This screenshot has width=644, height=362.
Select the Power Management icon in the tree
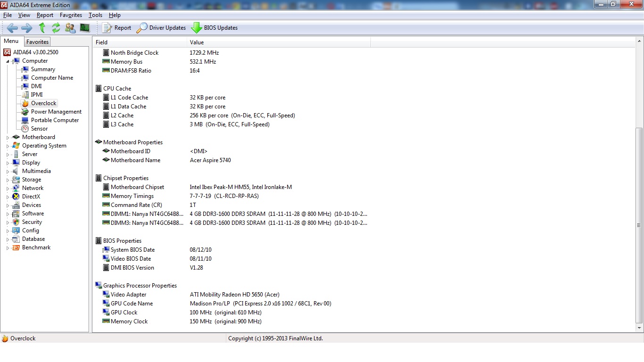pyautogui.click(x=25, y=112)
